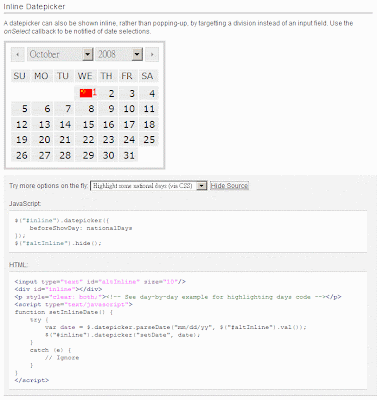The height and width of the screenshot is (400, 377).
Task: Click the closing '</script>' tag line
Action: (32, 380)
